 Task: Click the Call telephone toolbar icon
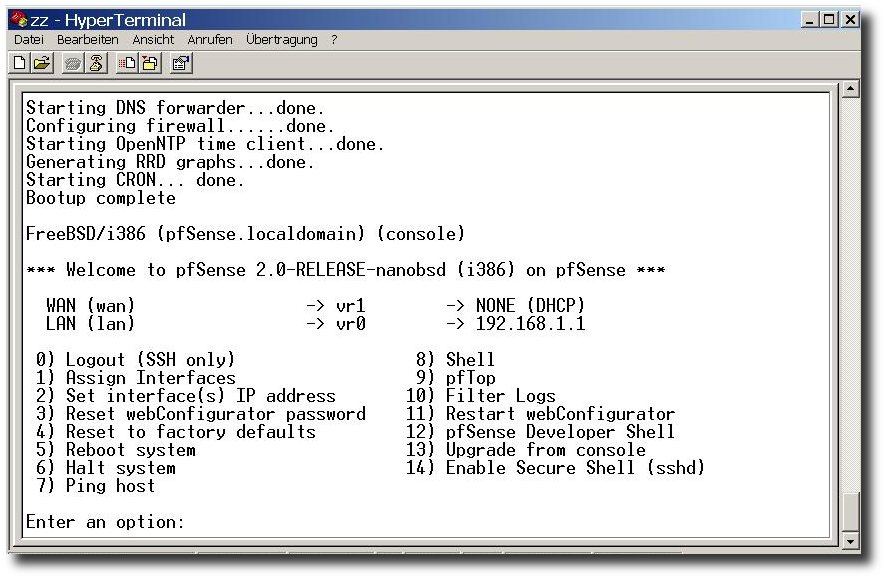[72, 63]
